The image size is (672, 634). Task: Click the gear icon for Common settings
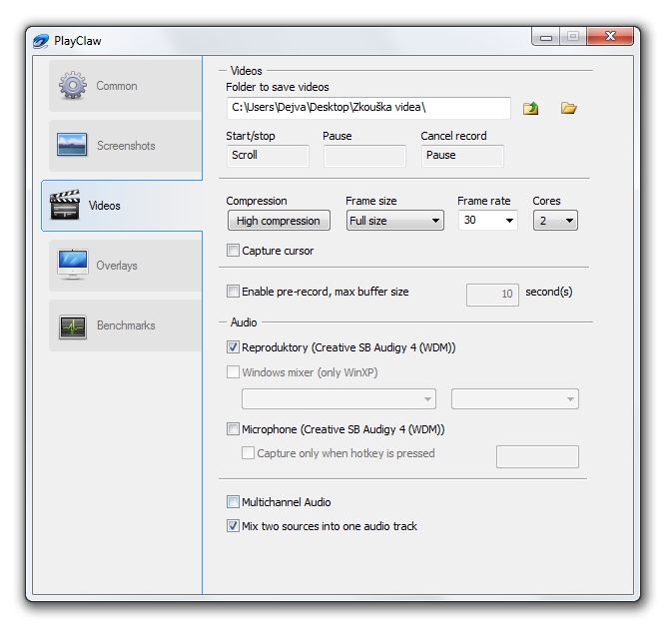click(73, 85)
